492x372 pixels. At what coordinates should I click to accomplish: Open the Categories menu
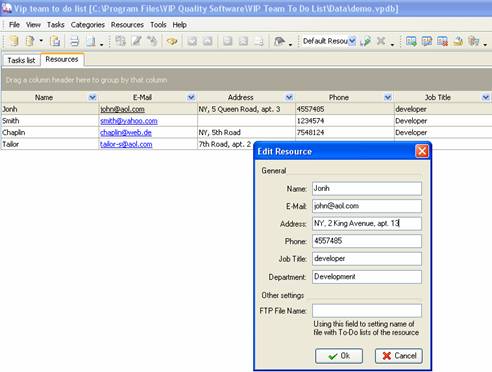(88, 25)
